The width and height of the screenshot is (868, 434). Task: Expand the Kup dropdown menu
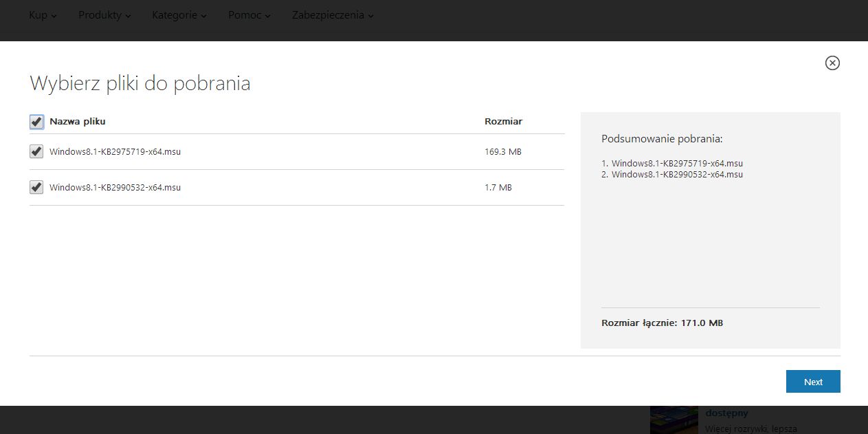point(43,15)
